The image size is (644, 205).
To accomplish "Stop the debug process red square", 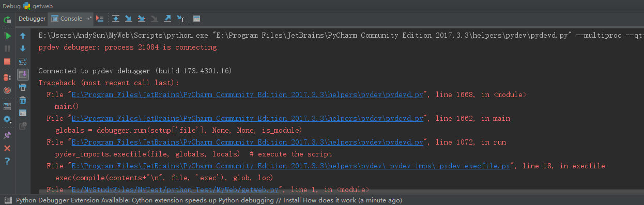I will pos(7,61).
